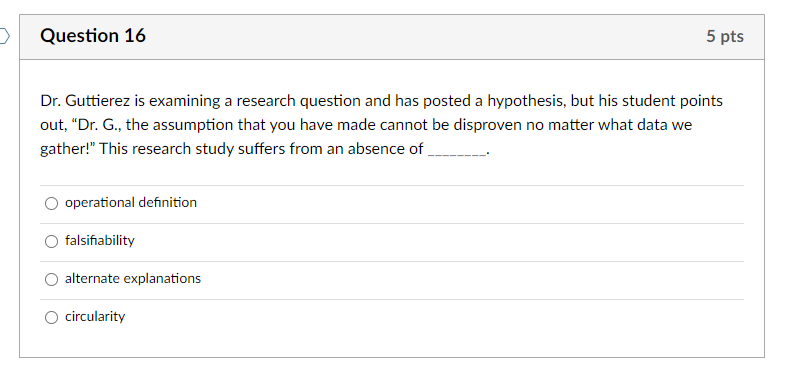Click the Question 16 heading
786x380 pixels.
click(93, 36)
